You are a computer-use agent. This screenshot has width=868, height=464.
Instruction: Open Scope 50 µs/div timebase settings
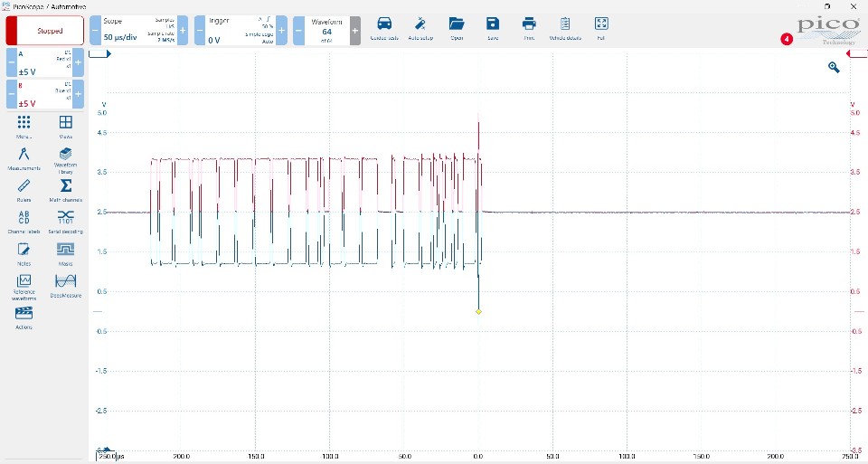click(x=139, y=31)
